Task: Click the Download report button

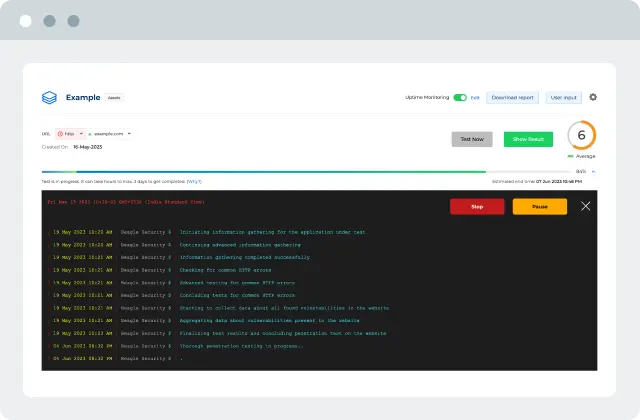Action: click(x=512, y=98)
